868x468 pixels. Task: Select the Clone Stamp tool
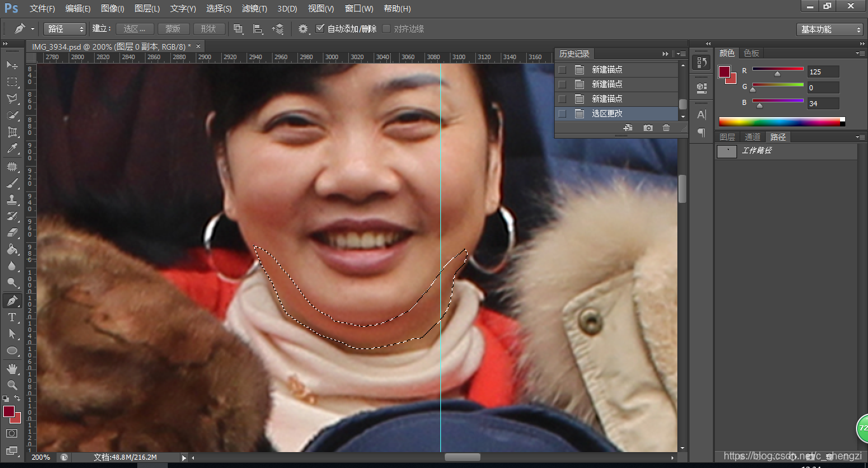coord(12,200)
